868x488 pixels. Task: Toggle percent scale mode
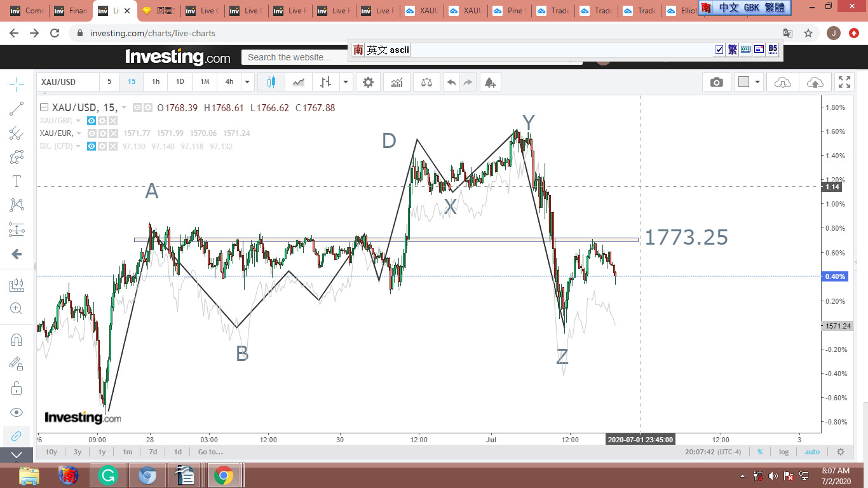click(760, 452)
